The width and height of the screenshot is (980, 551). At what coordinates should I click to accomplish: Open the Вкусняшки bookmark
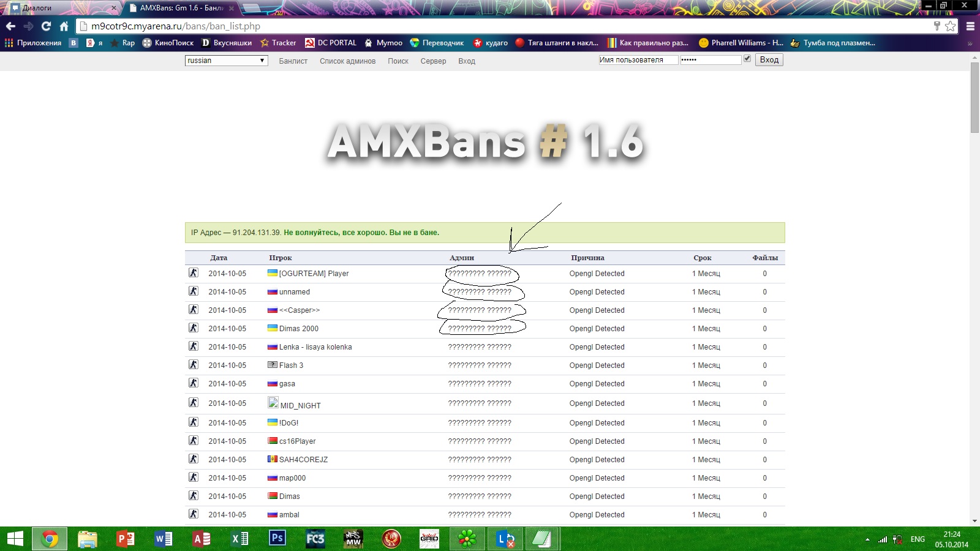coord(227,43)
